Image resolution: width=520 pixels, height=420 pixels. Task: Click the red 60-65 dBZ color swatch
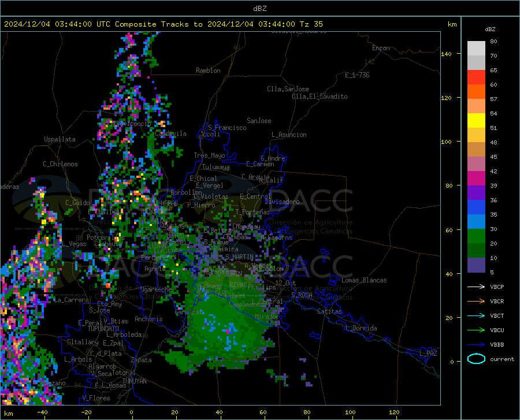coord(476,77)
